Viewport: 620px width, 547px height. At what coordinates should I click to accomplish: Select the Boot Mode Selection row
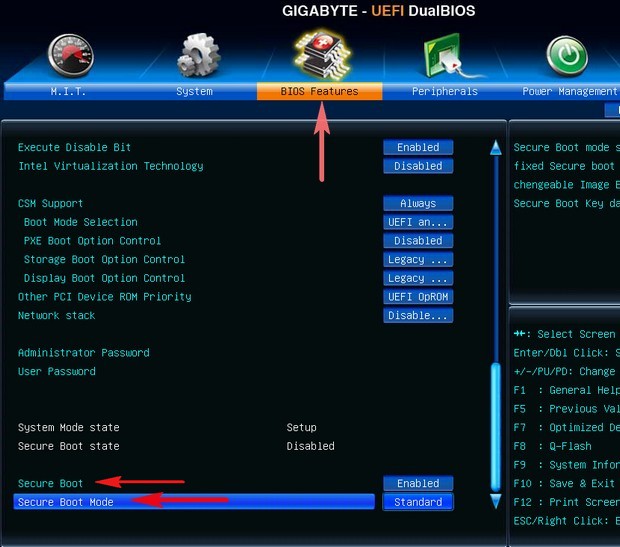tap(81, 222)
